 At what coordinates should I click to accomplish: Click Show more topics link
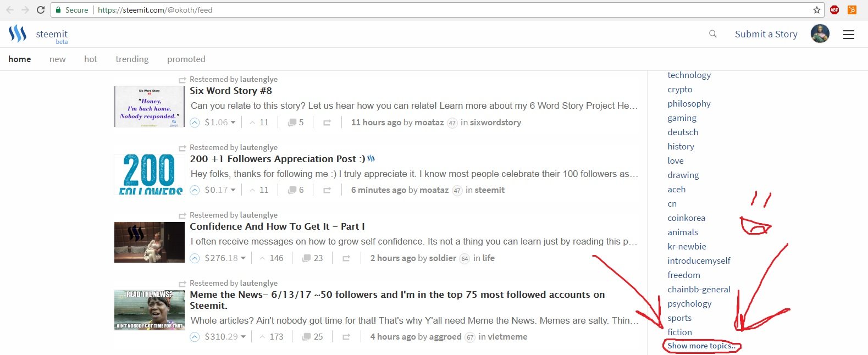[701, 346]
